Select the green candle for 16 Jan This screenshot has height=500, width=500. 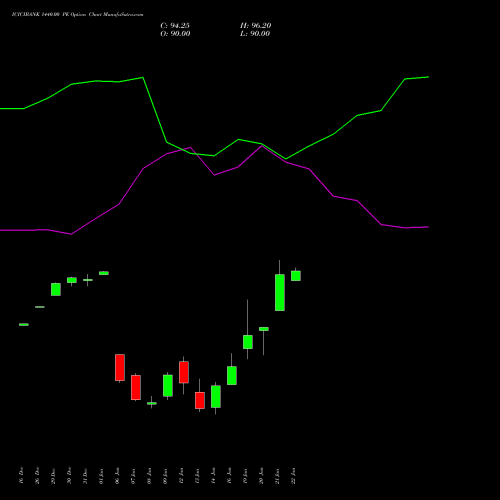(232, 375)
